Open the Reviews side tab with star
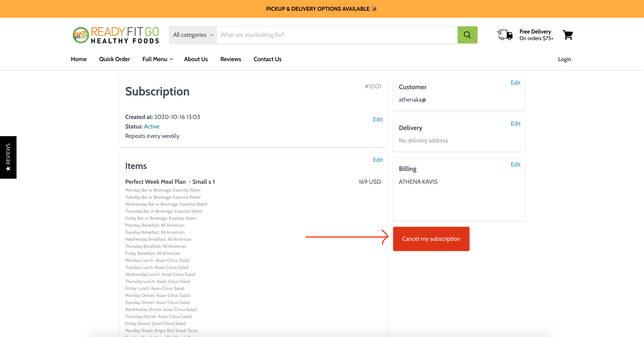This screenshot has height=337, width=644. tap(8, 157)
